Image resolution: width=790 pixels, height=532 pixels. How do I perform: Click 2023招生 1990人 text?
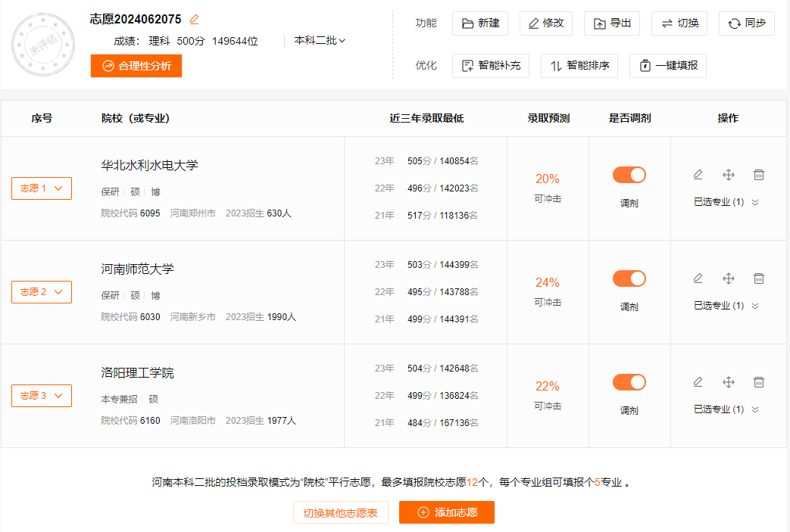[x=261, y=317]
